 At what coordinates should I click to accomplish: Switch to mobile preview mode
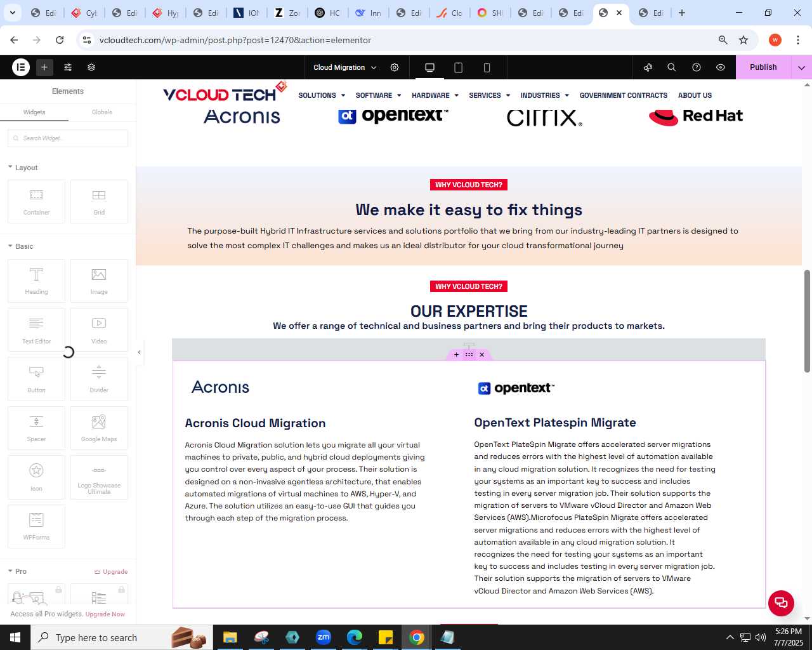point(487,67)
